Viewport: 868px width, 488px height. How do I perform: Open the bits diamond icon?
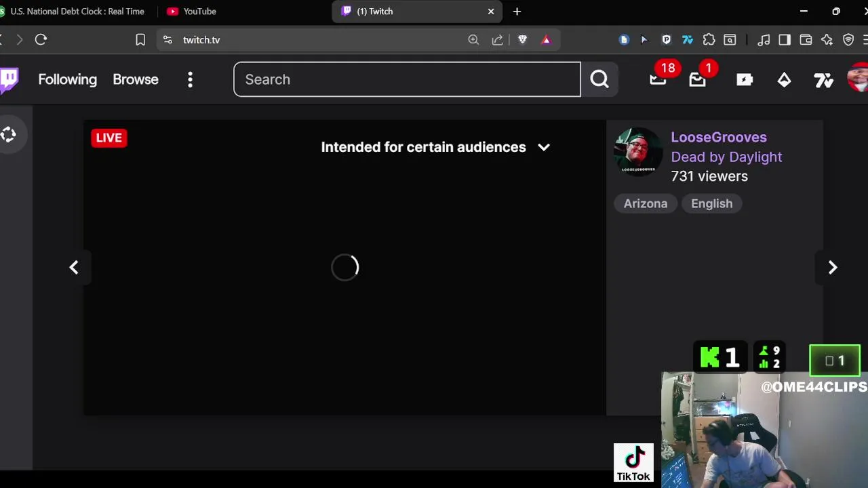tap(784, 79)
